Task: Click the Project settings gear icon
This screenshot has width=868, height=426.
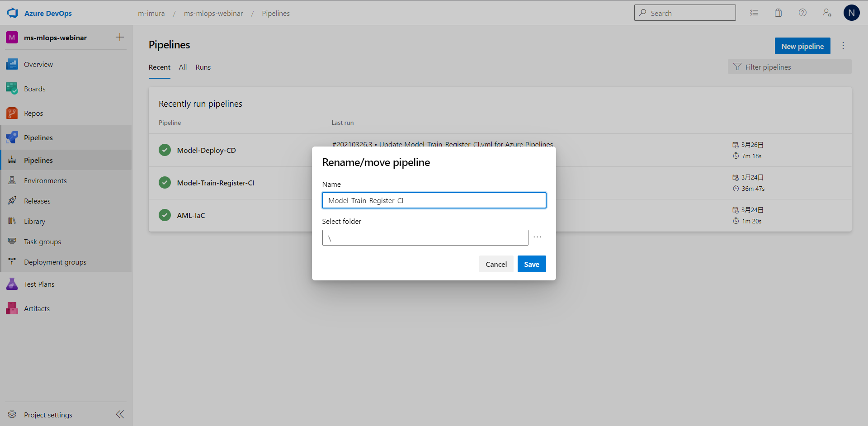Action: pos(12,415)
